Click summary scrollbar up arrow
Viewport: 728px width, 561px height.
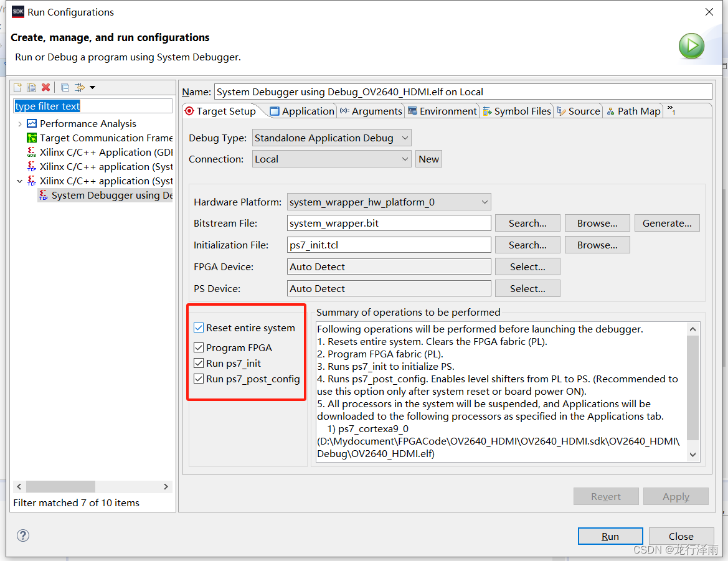point(693,329)
